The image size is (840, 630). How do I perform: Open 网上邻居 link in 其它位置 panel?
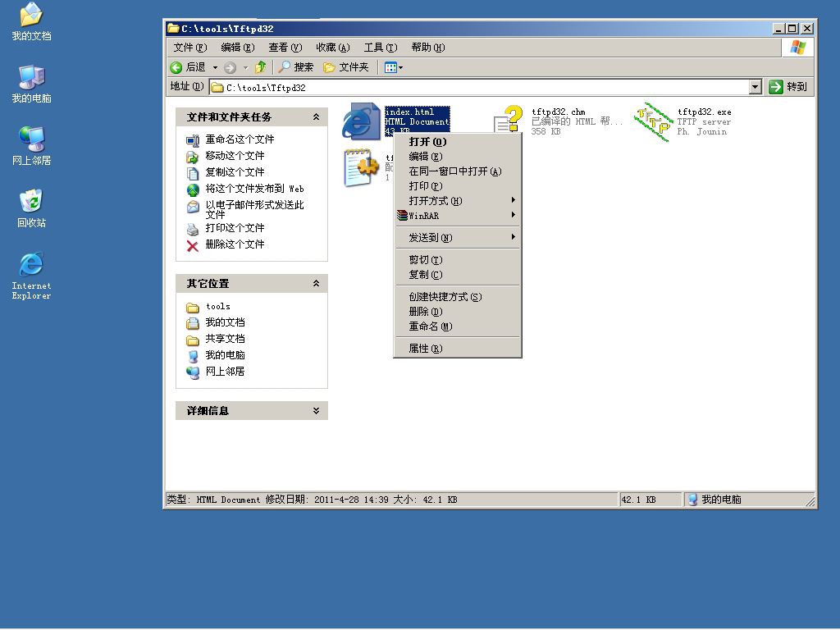(225, 372)
